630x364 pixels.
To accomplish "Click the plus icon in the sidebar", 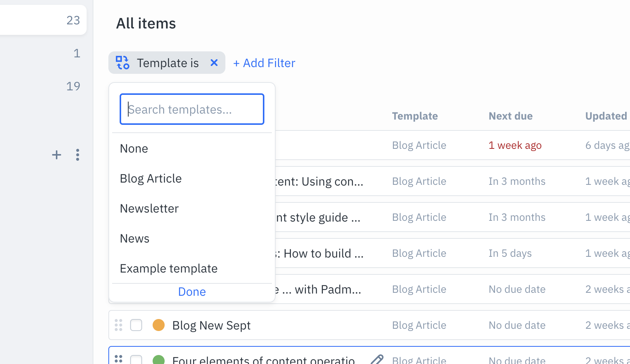I will [56, 154].
